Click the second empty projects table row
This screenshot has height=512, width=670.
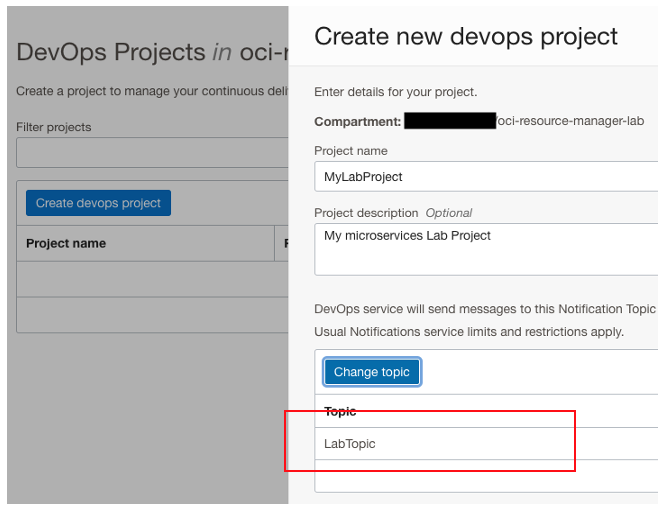tap(152, 315)
